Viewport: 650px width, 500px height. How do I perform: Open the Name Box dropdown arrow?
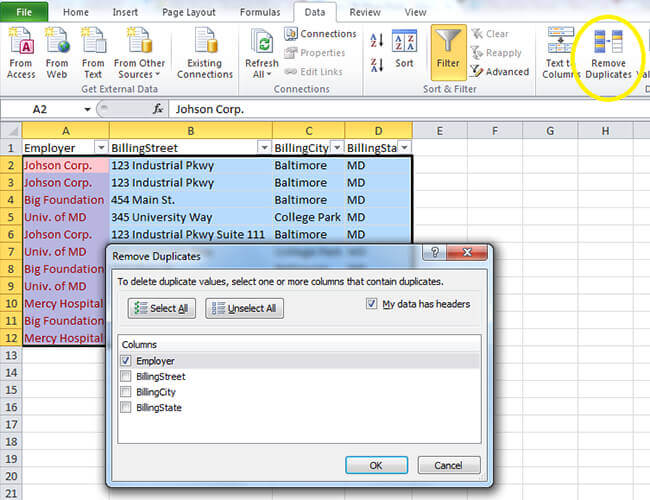[87, 109]
